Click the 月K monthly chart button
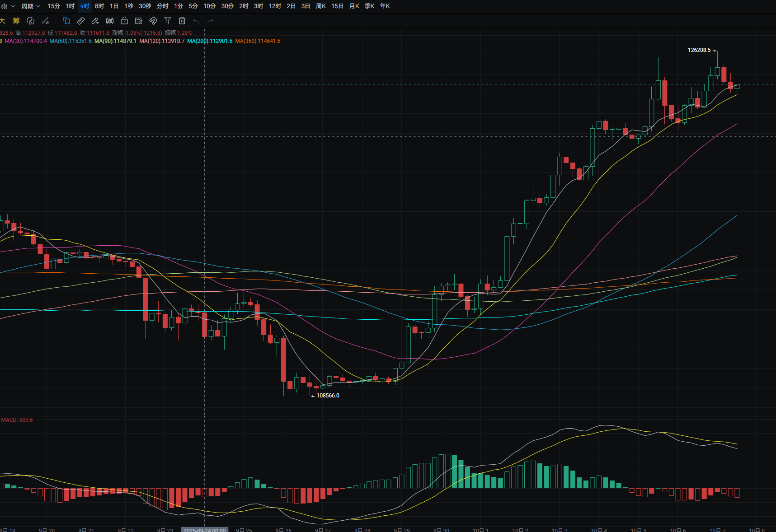This screenshot has height=532, width=776. [x=354, y=6]
